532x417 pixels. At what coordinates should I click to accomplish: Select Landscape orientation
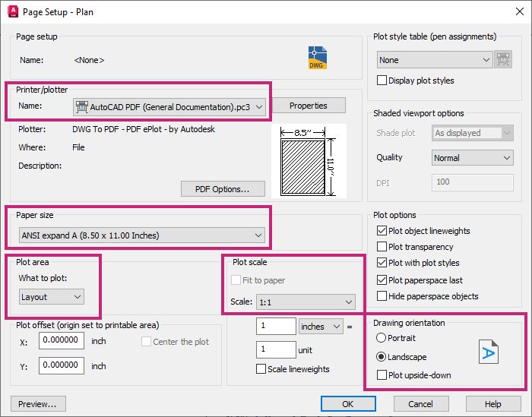pos(381,357)
